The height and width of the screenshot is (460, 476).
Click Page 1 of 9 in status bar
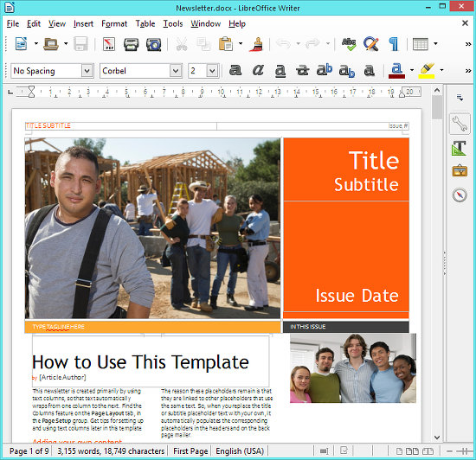(x=29, y=451)
